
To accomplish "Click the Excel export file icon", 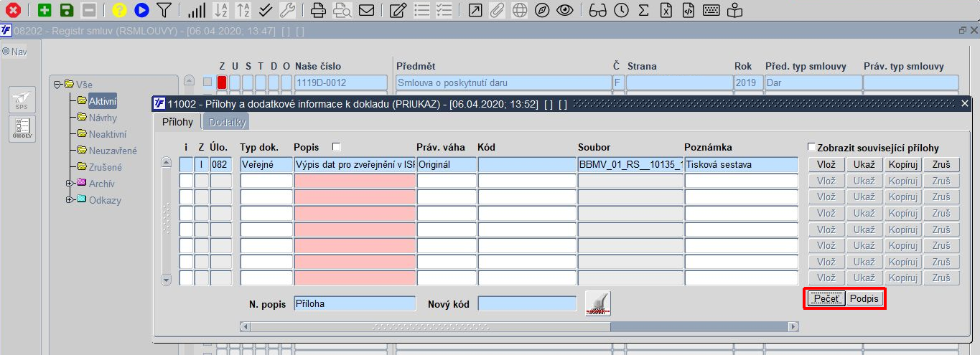I will click(x=666, y=10).
